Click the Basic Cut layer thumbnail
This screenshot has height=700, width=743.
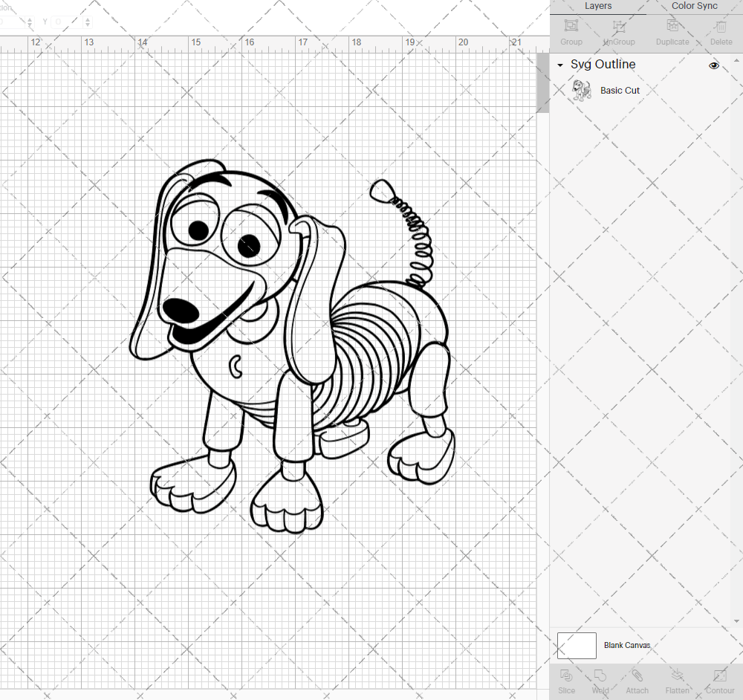582,89
